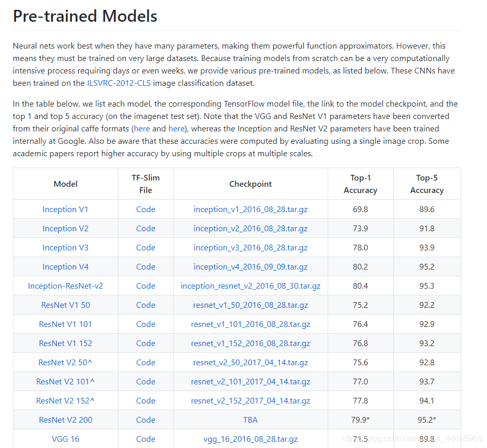Open the second 'here' caffe formats link
The image size is (487, 448).
176,128
